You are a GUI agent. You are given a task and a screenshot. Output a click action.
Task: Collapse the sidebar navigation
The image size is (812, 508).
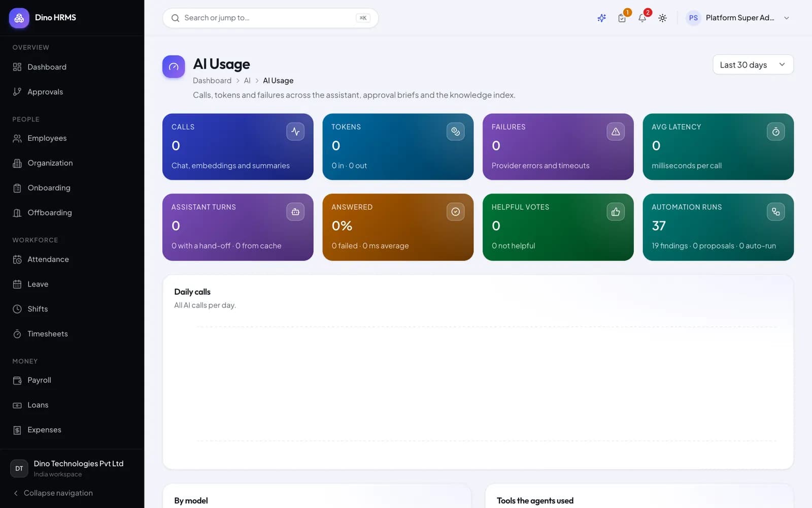tap(53, 493)
